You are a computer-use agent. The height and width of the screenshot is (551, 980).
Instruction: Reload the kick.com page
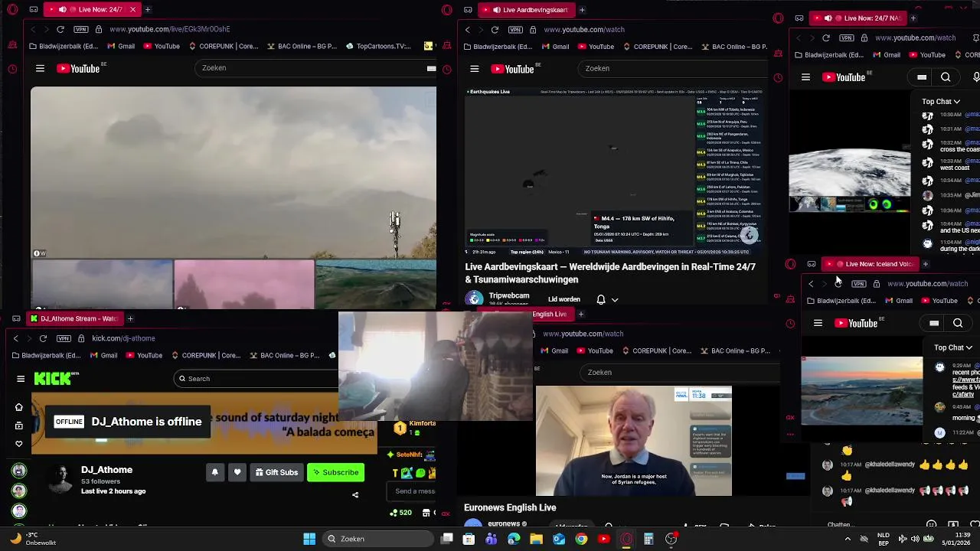pyautogui.click(x=43, y=338)
